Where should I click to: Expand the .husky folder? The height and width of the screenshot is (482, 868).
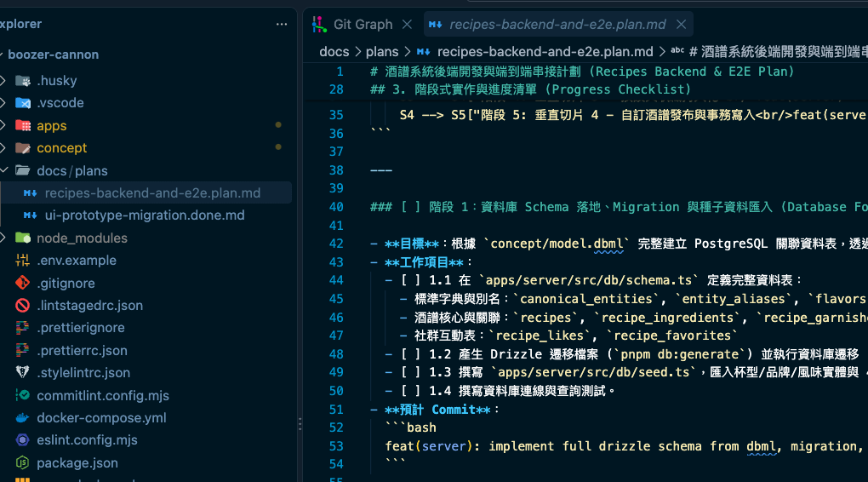(x=3, y=81)
